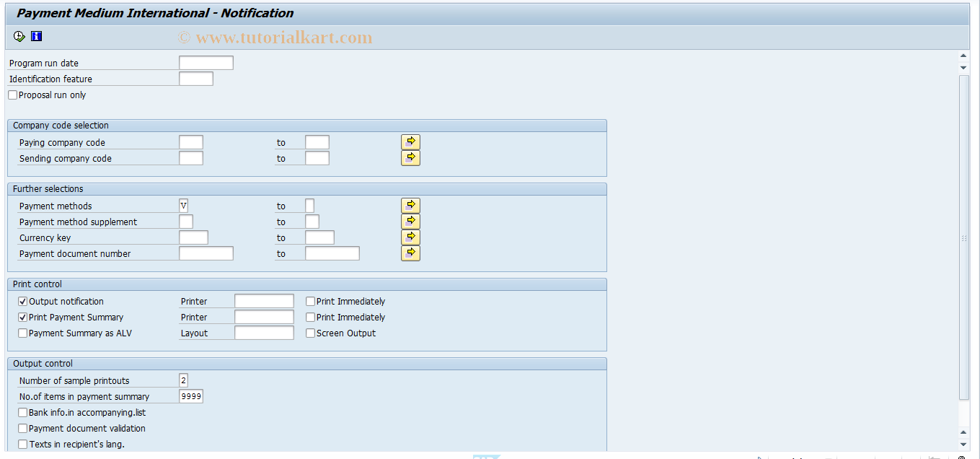The height and width of the screenshot is (459, 980).
Task: Enable Texts in recipient's lang.
Action: 23,445
